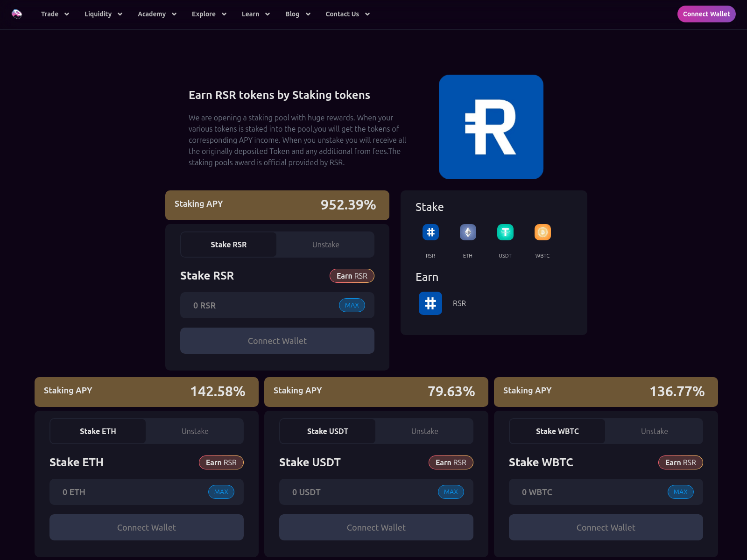The height and width of the screenshot is (560, 747).
Task: Click MAX in the RSR amount field
Action: 352,305
